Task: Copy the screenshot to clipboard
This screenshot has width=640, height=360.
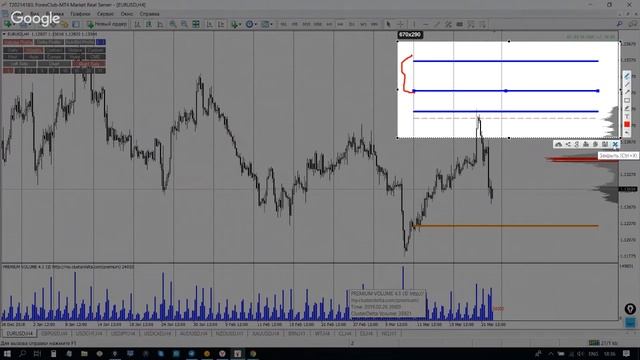Action: pos(596,144)
